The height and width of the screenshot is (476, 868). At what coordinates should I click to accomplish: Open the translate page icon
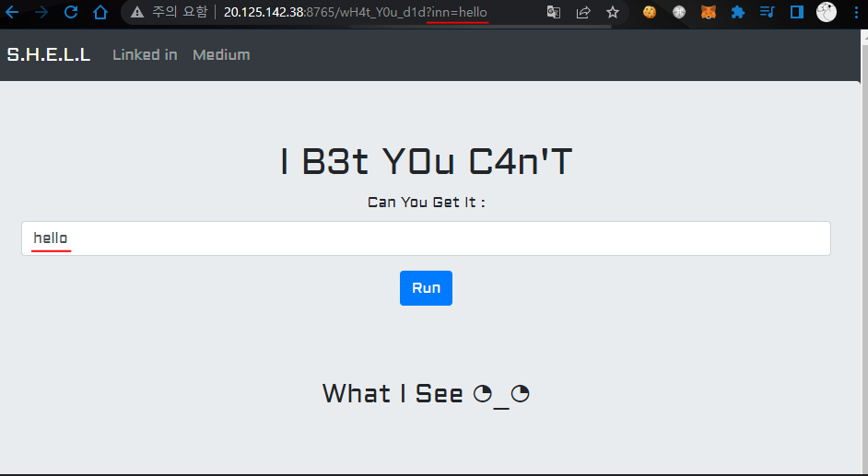point(554,12)
